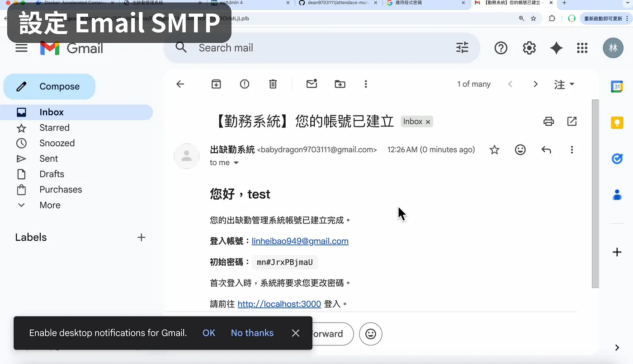Open Google Tasks side panel

[x=617, y=159]
